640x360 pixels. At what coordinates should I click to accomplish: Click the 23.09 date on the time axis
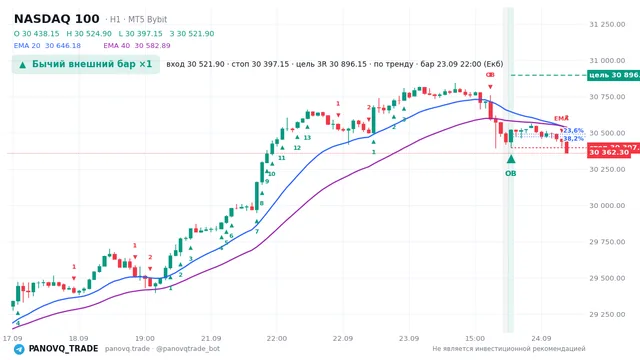(x=409, y=338)
